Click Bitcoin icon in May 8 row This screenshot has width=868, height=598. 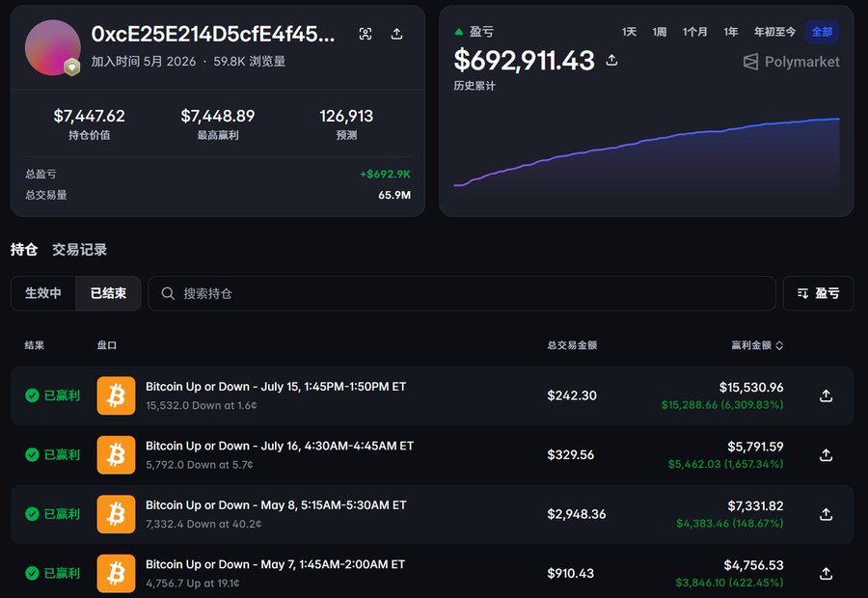pyautogui.click(x=116, y=514)
